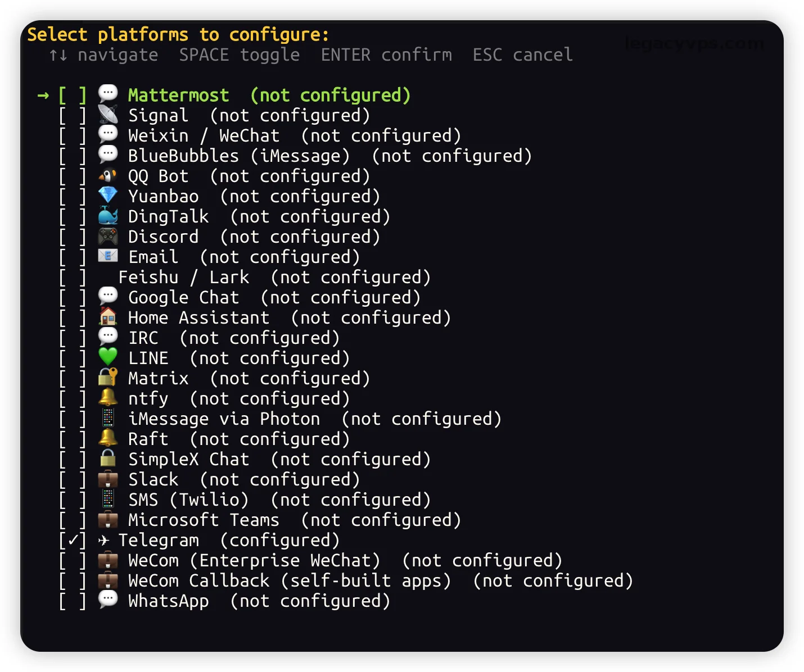Click the padlock icon for SimpleX Chat
Screen dimensions: 804x672
click(108, 458)
